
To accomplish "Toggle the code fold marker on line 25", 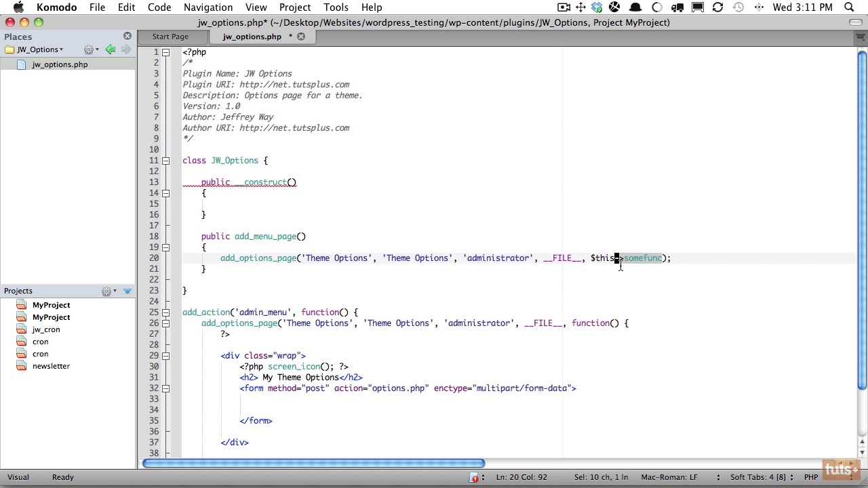I will [165, 312].
